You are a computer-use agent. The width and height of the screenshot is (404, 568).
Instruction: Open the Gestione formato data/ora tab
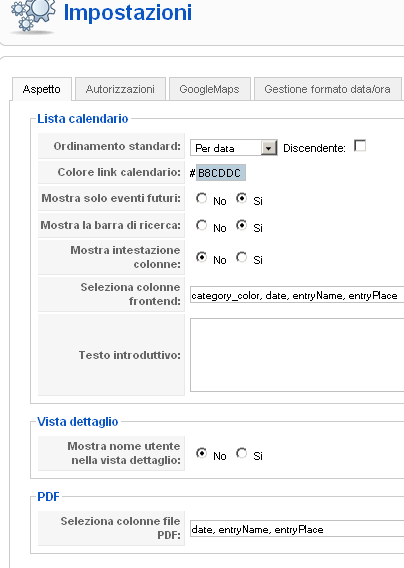click(328, 89)
